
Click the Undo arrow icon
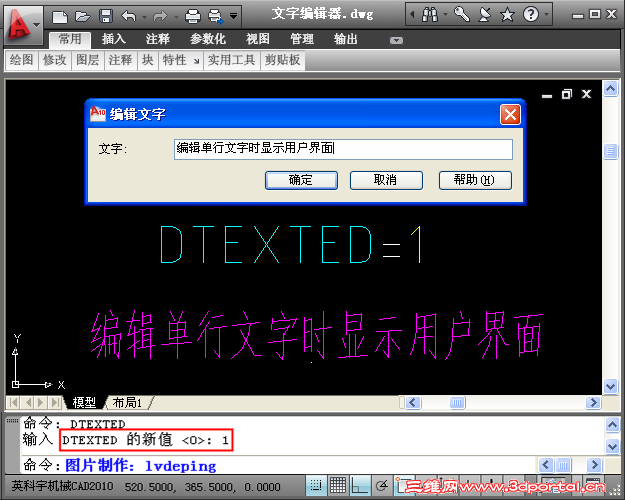128,16
